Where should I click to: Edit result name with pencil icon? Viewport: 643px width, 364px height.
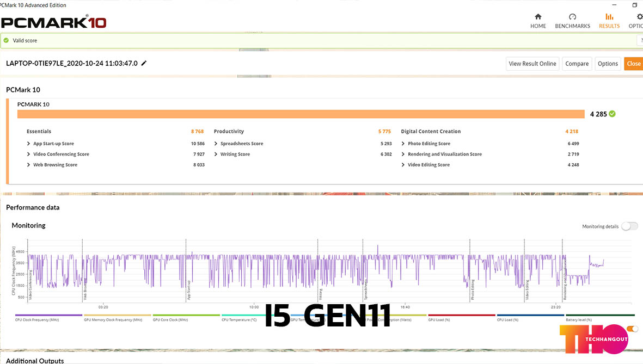(x=144, y=63)
